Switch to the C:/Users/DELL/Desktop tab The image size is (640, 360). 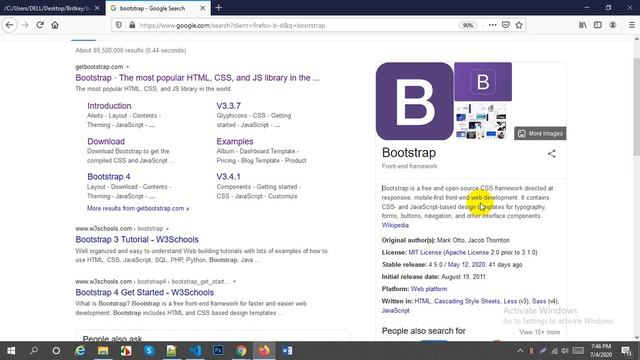(47, 8)
